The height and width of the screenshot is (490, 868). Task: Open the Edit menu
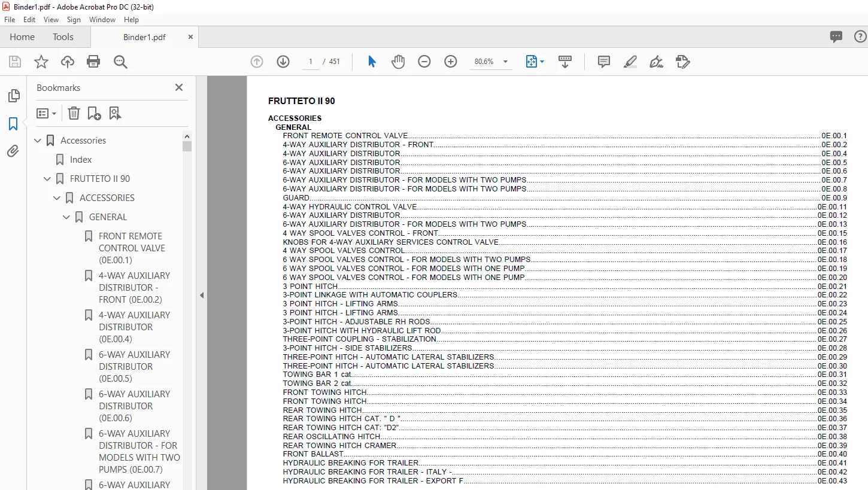29,20
